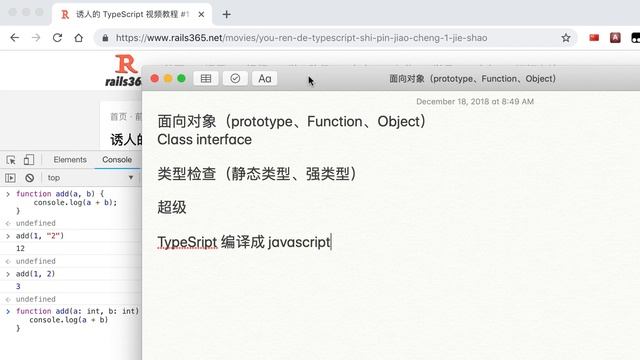Click the 超级 line in note

pos(172,207)
